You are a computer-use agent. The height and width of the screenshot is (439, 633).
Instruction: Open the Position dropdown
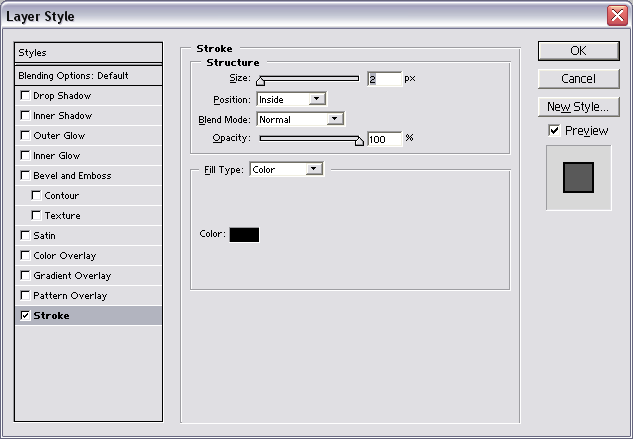(291, 99)
